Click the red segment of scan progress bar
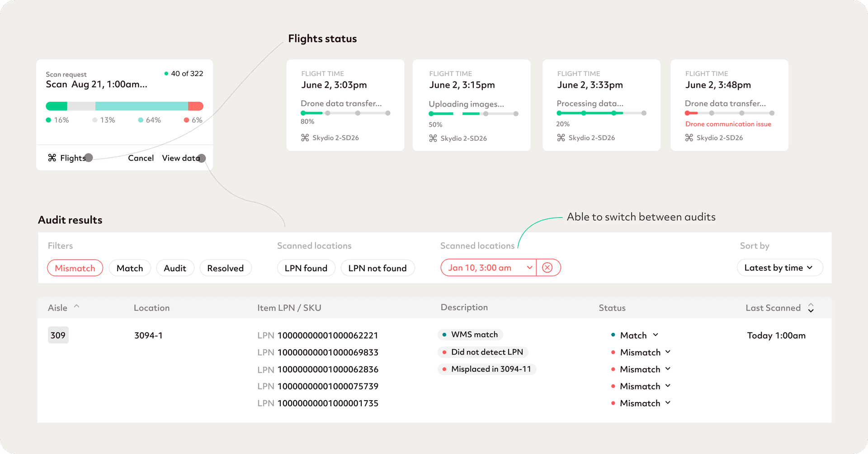The image size is (868, 454). [x=196, y=106]
